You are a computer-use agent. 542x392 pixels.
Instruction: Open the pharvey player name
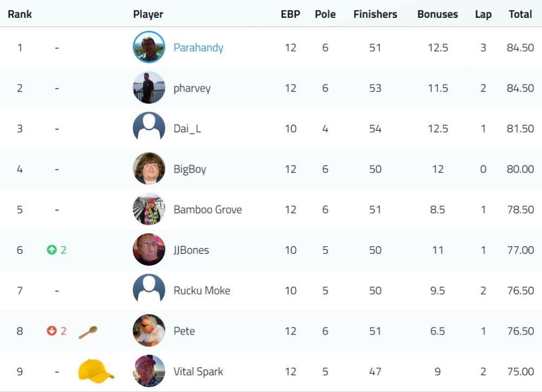(192, 88)
